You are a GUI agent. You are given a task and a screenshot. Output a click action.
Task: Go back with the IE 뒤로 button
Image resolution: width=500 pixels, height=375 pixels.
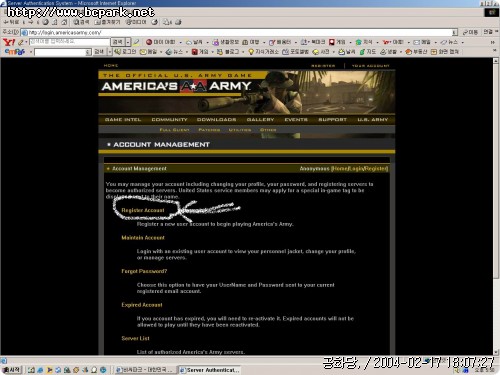click(11, 22)
